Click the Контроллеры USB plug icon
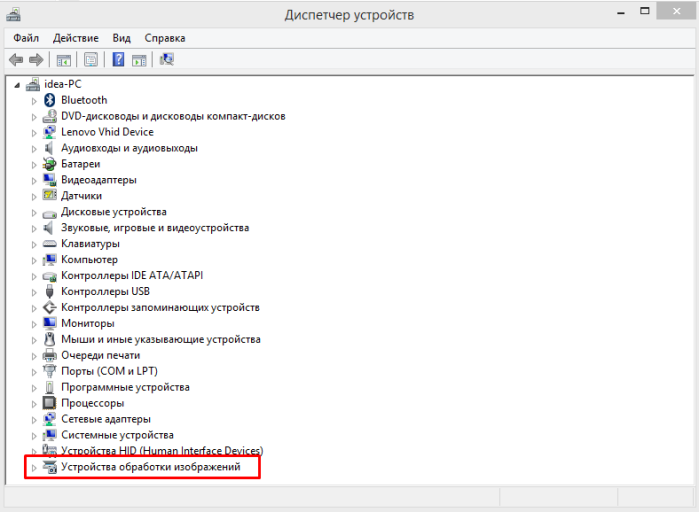 [x=49, y=291]
